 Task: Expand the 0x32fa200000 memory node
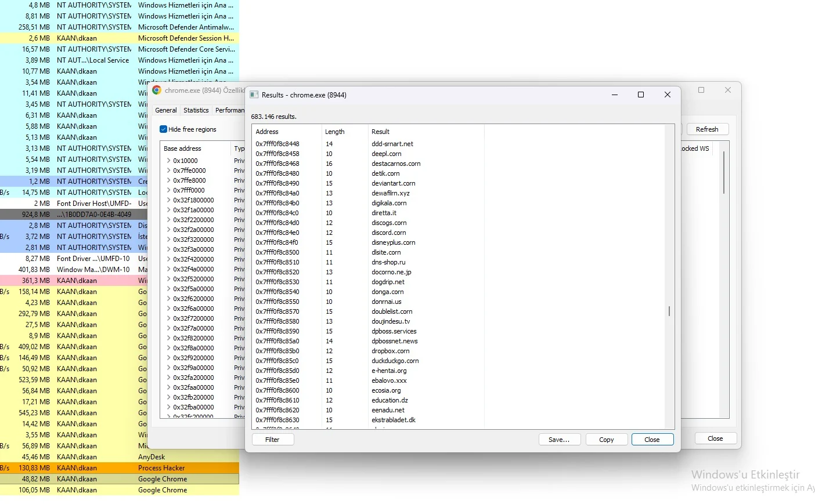click(x=168, y=378)
